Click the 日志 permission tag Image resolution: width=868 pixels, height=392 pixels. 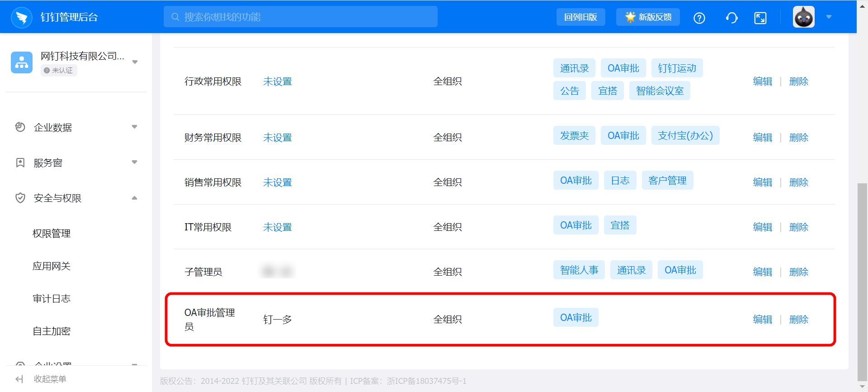pyautogui.click(x=620, y=181)
